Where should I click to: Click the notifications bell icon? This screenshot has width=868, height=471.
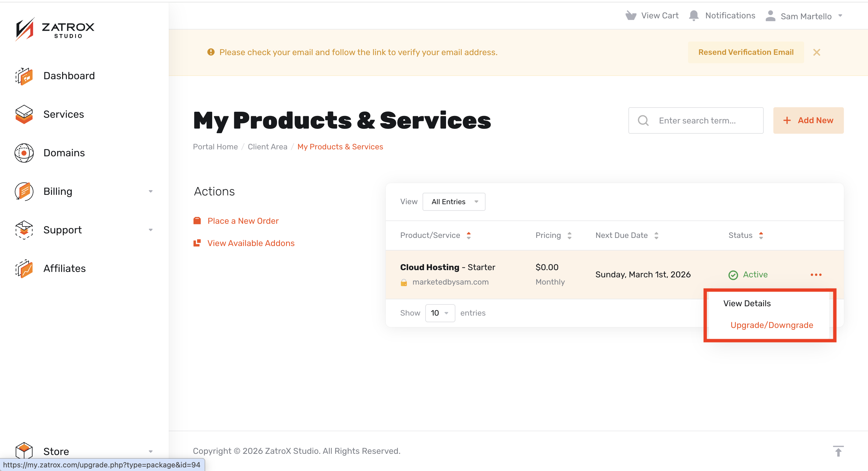(x=693, y=16)
